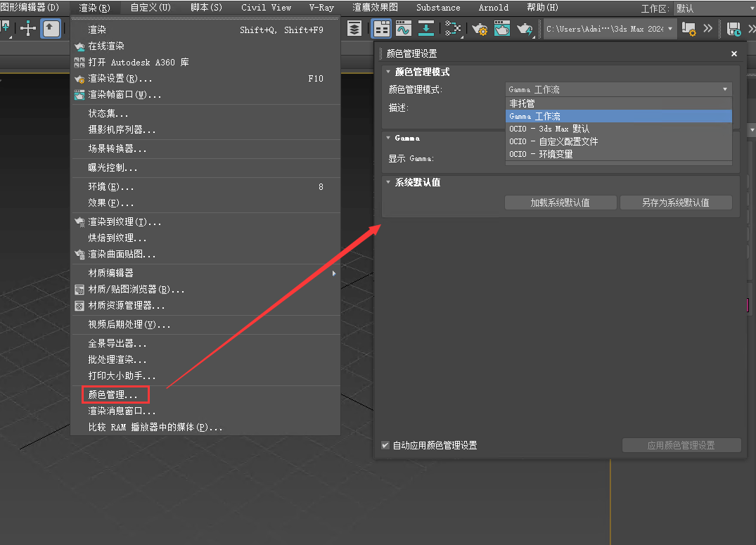Open Schematic View toolbar icon
The width and height of the screenshot is (756, 545).
453,29
